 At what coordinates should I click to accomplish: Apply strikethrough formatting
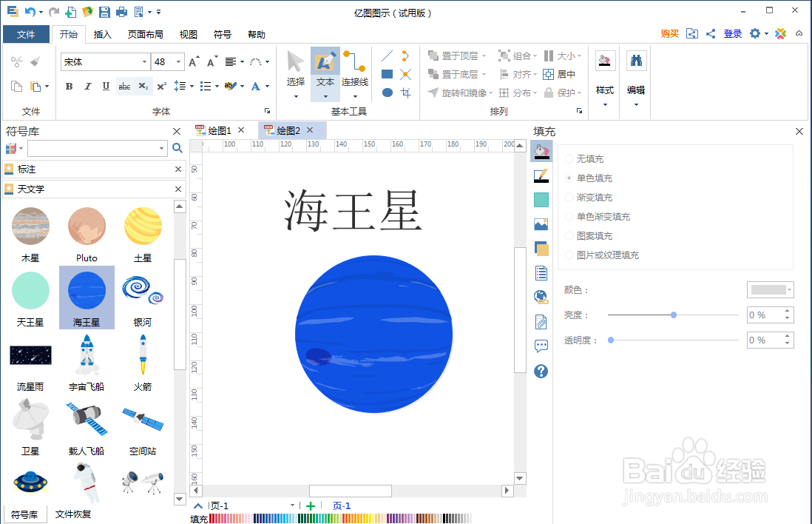124,86
